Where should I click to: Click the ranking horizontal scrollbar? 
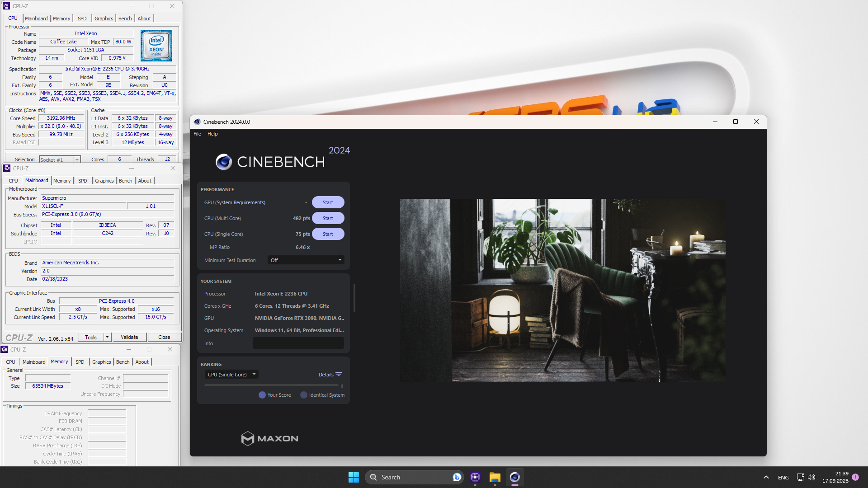[271, 385]
